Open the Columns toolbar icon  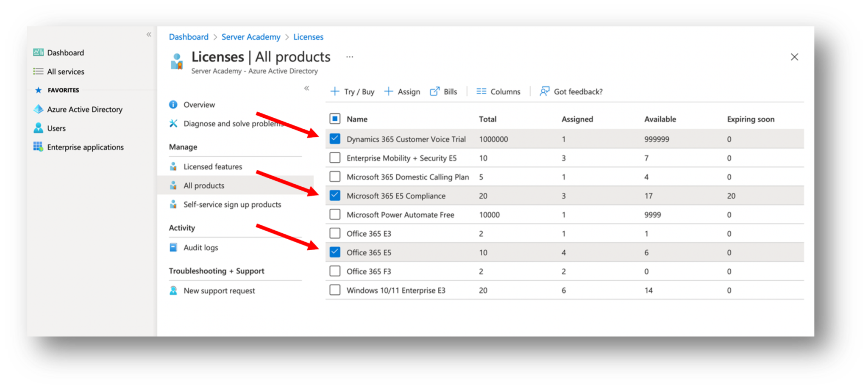point(481,91)
